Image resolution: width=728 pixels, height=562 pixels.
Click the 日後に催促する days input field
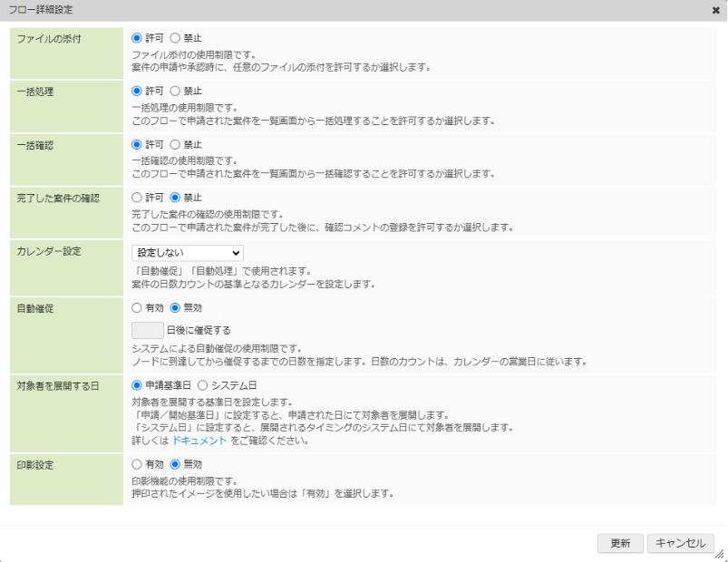coord(148,330)
